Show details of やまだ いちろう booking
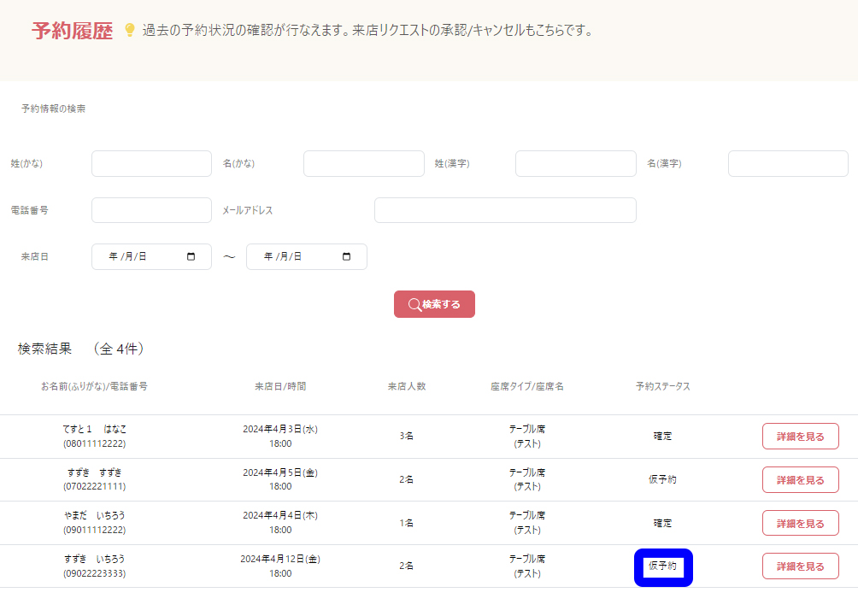Screen dimensions: 858x616 [x=800, y=524]
